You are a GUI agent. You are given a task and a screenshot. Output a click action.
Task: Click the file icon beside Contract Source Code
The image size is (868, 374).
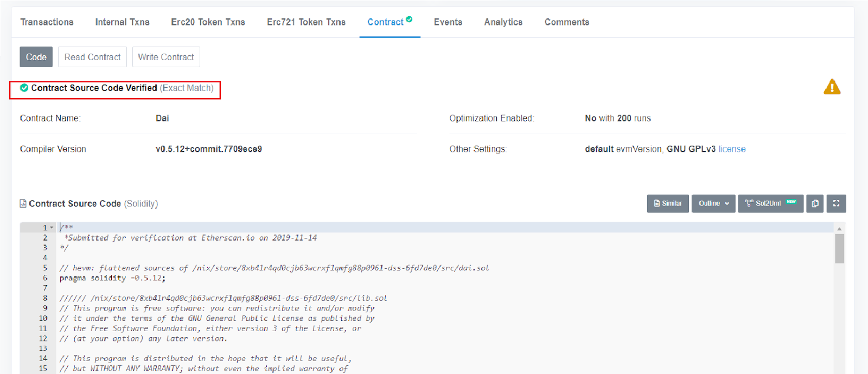click(x=23, y=204)
